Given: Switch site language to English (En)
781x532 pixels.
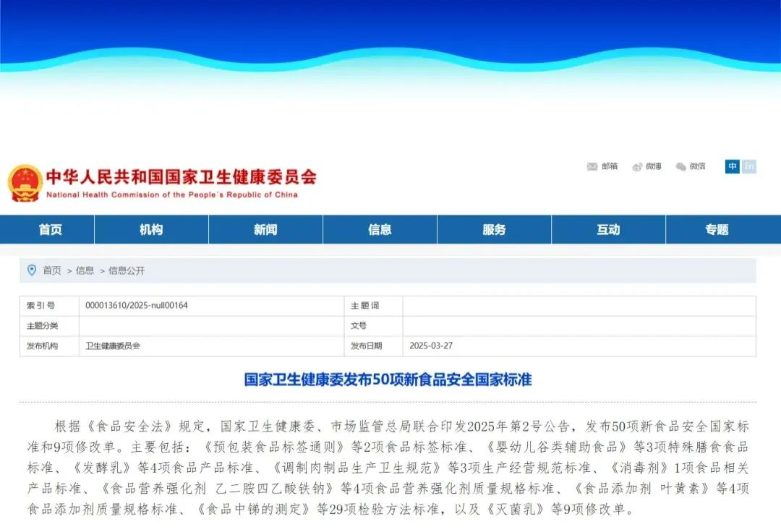Looking at the screenshot, I should point(749,166).
